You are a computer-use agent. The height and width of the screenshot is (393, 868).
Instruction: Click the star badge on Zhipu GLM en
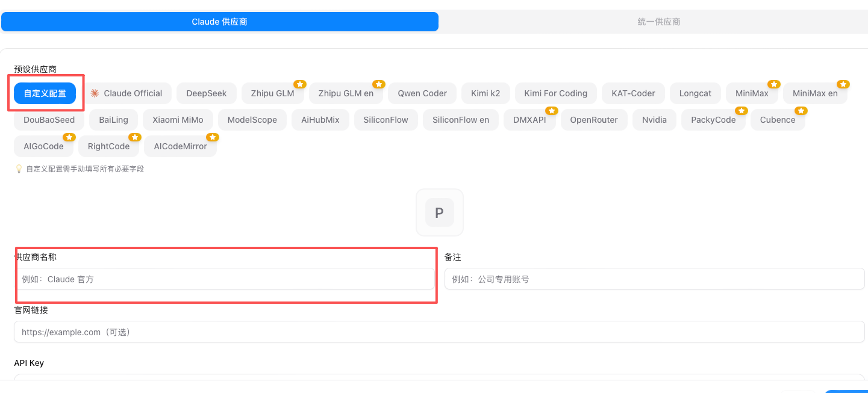click(x=379, y=84)
